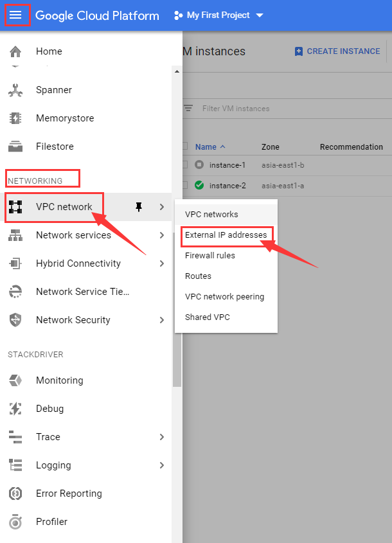
Task: Open Network Service Tiers label
Action: (83, 292)
